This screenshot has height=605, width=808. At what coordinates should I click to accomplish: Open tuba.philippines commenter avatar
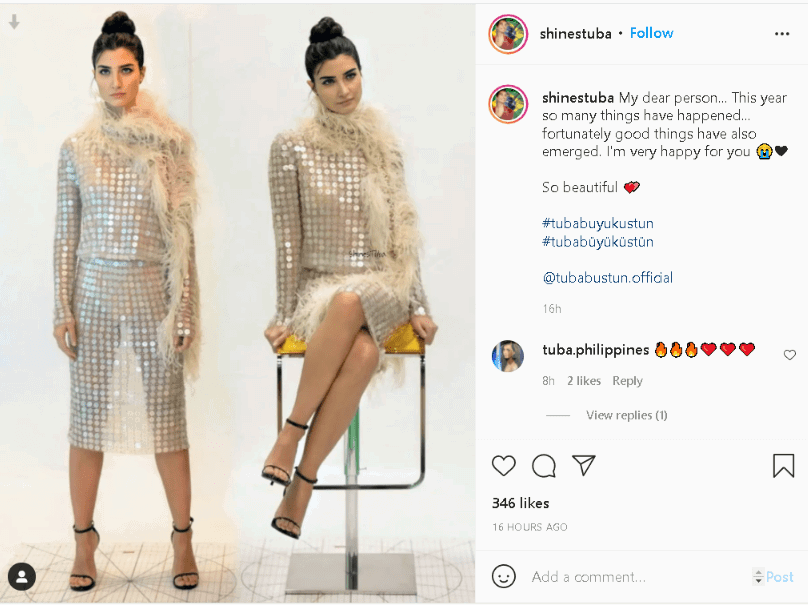click(508, 356)
